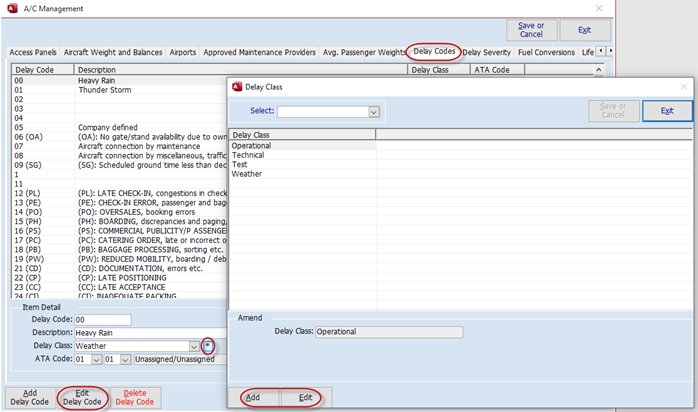This screenshot has width=698, height=412.
Task: Go to the Fuel Conversions tab
Action: [x=546, y=52]
